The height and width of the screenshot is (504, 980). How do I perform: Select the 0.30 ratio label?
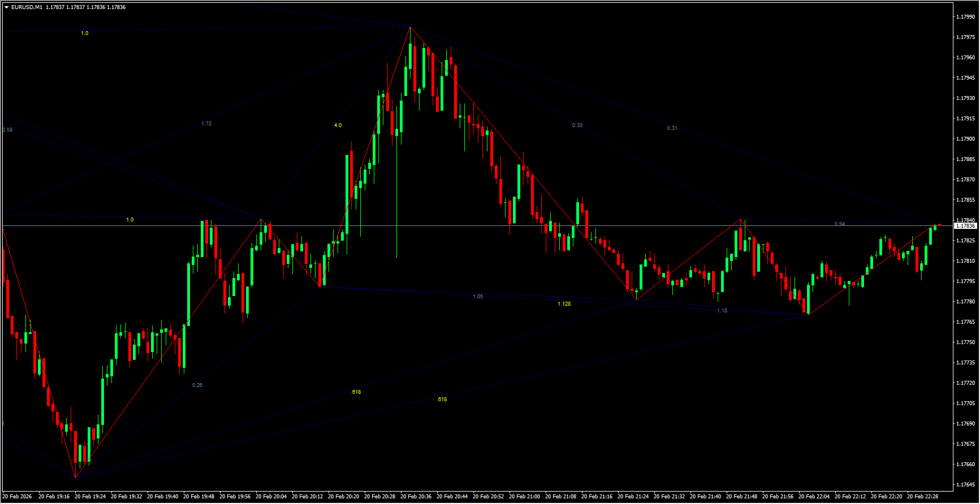pyautogui.click(x=577, y=125)
